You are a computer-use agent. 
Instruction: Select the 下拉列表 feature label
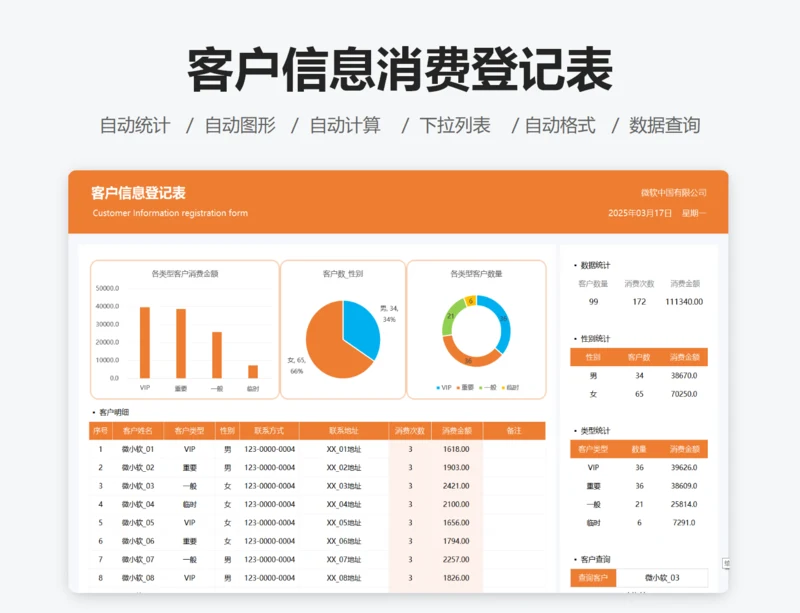pyautogui.click(x=455, y=125)
